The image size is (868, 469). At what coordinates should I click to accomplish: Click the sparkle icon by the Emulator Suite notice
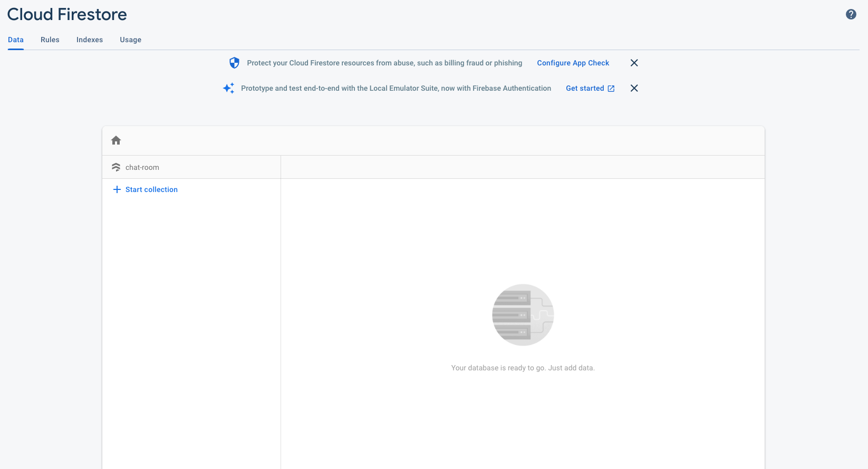pyautogui.click(x=228, y=88)
